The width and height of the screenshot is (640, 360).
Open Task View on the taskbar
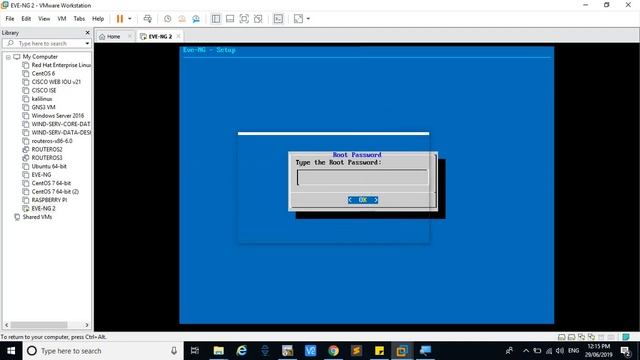(x=195, y=351)
